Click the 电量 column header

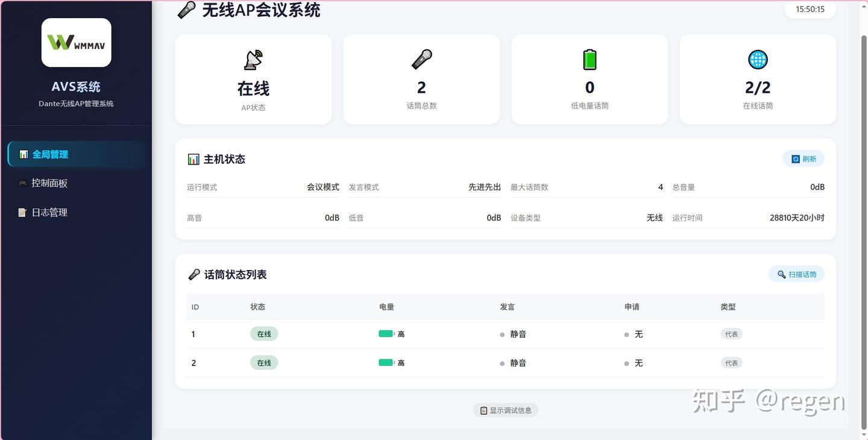point(387,307)
